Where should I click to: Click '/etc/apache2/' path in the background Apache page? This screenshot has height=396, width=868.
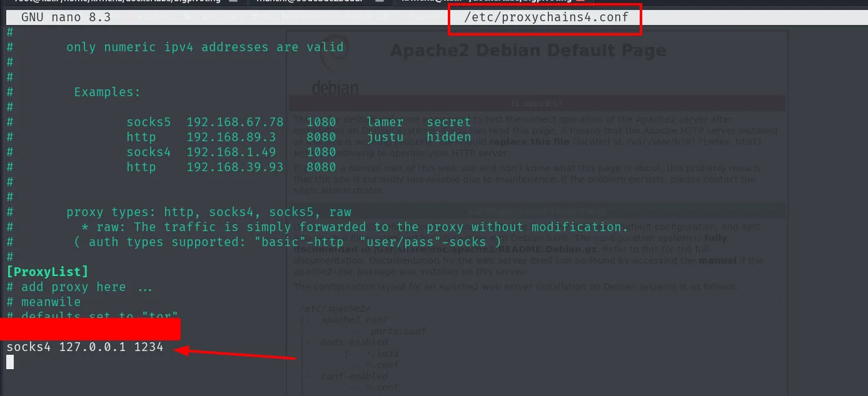(x=335, y=308)
